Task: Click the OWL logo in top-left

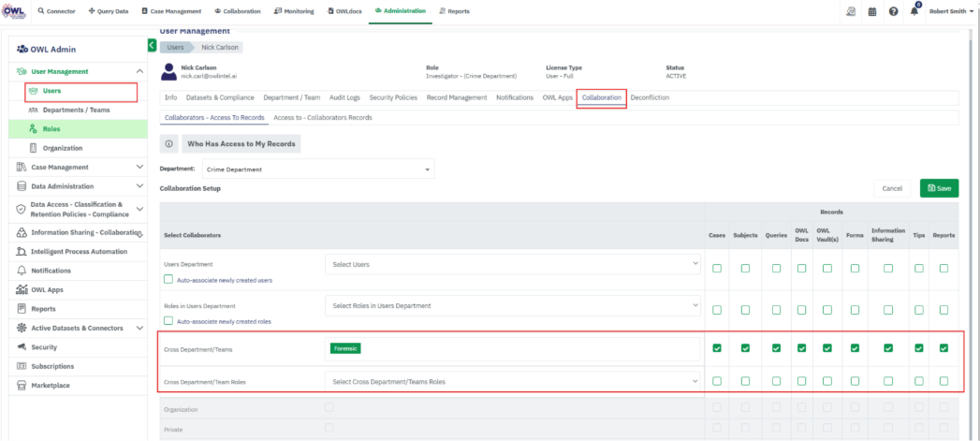Action: pos(13,11)
